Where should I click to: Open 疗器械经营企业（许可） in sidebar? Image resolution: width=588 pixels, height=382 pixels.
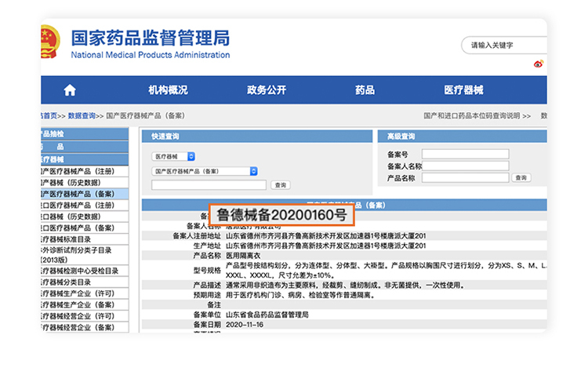point(85,316)
